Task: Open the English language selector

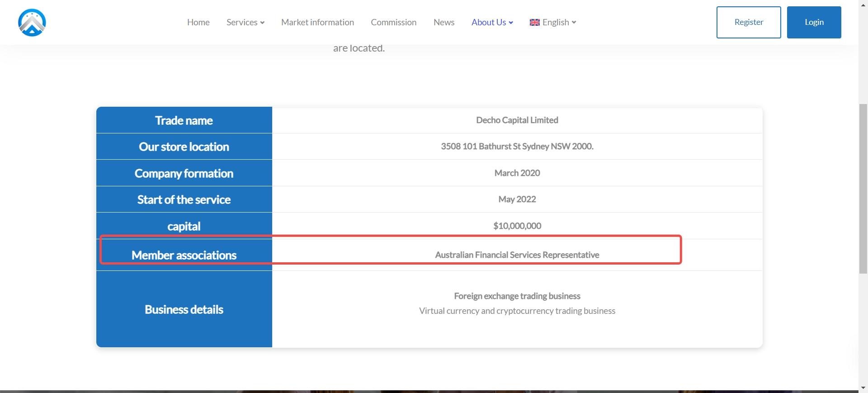Action: click(553, 22)
